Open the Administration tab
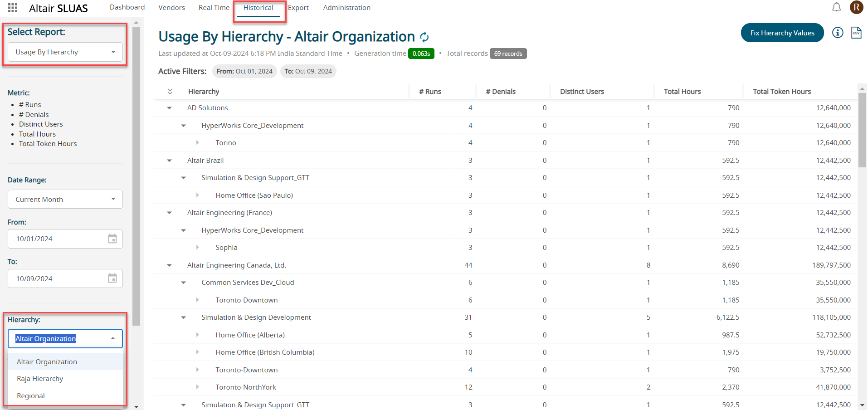 click(x=347, y=8)
